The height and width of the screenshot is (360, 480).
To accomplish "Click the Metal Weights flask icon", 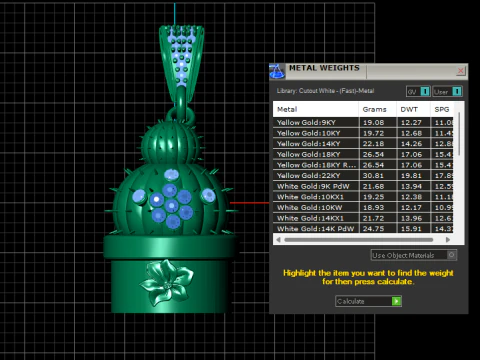I will (x=277, y=71).
